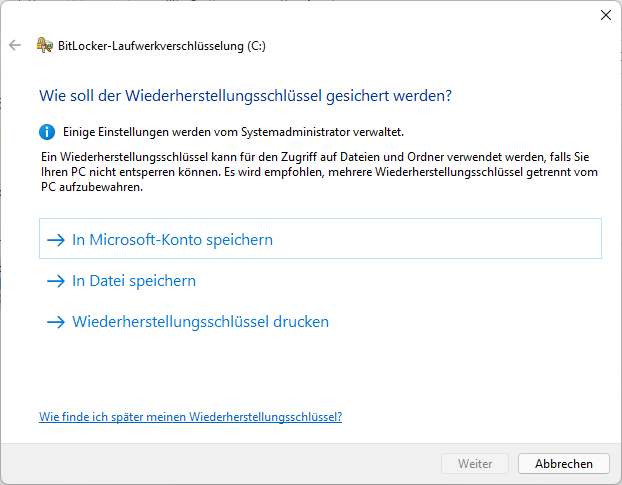Click the back arrow in the title bar
Screen dimensions: 622x485
(x=15, y=45)
